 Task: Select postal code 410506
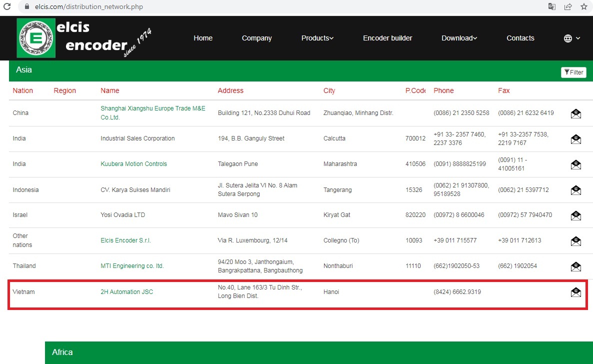pos(415,164)
